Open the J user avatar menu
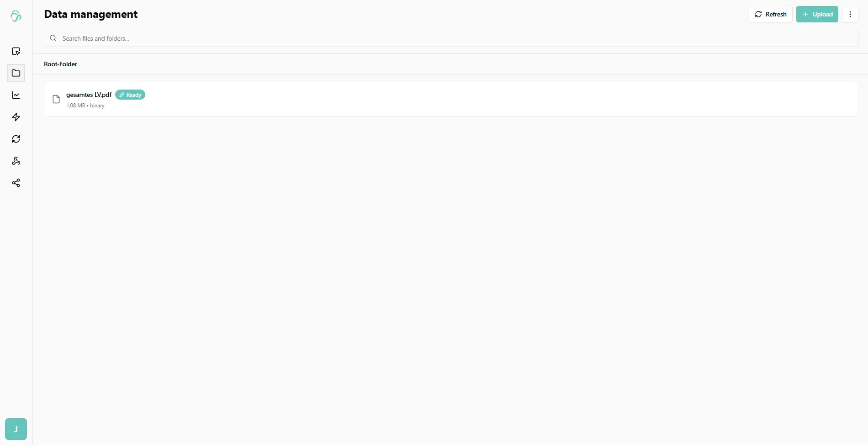This screenshot has width=868, height=446. pos(16,429)
